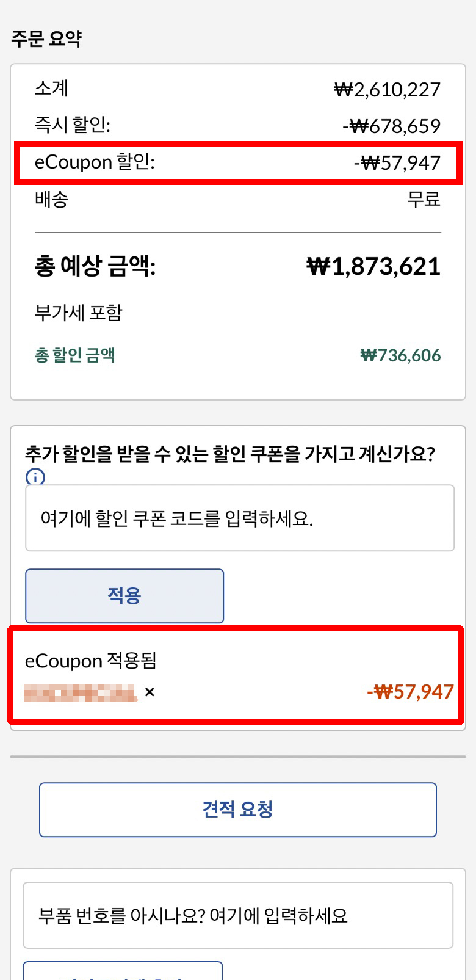
Task: Focus the part number input field
Action: (238, 915)
